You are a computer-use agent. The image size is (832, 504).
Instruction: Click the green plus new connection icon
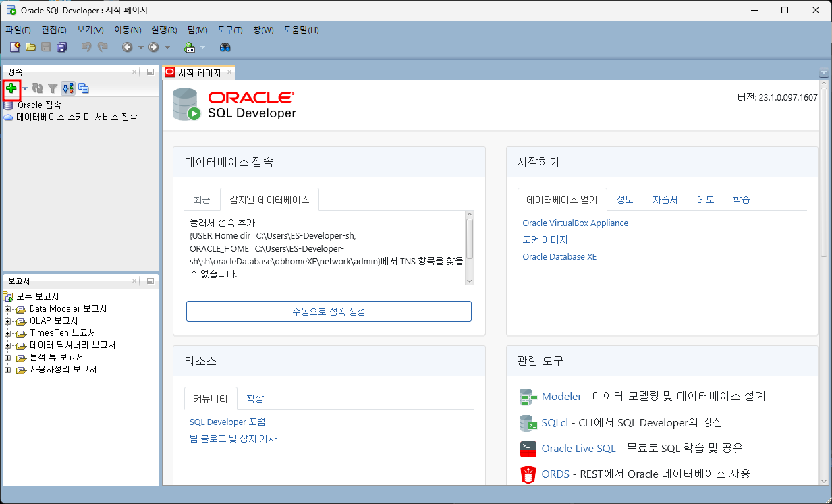pyautogui.click(x=11, y=88)
